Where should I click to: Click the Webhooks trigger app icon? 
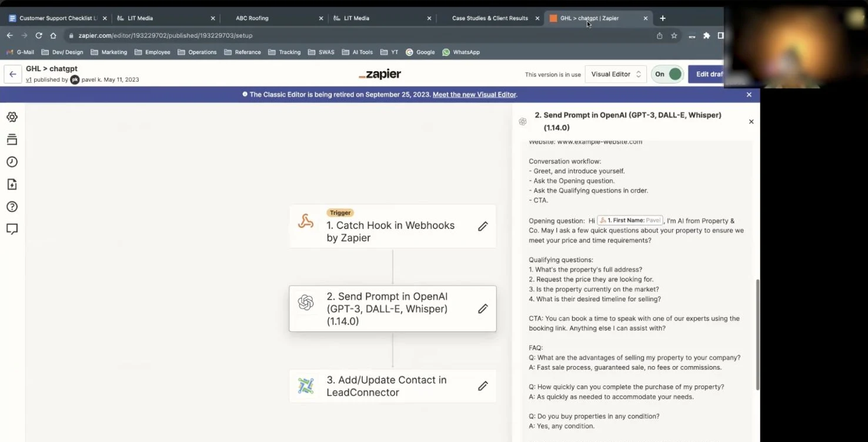(x=306, y=221)
